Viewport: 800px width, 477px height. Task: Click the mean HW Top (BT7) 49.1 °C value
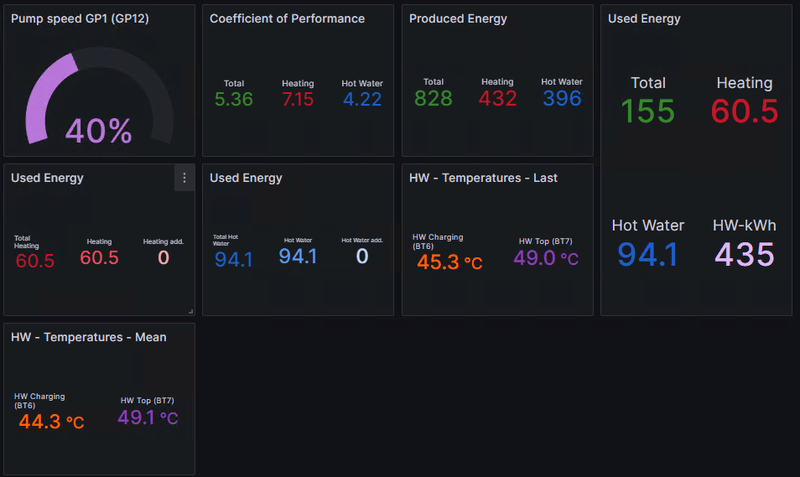[x=147, y=418]
